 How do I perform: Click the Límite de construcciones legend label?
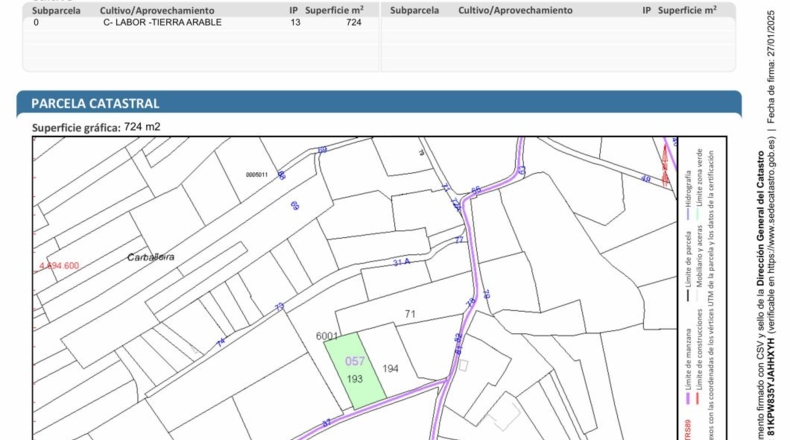pos(698,349)
